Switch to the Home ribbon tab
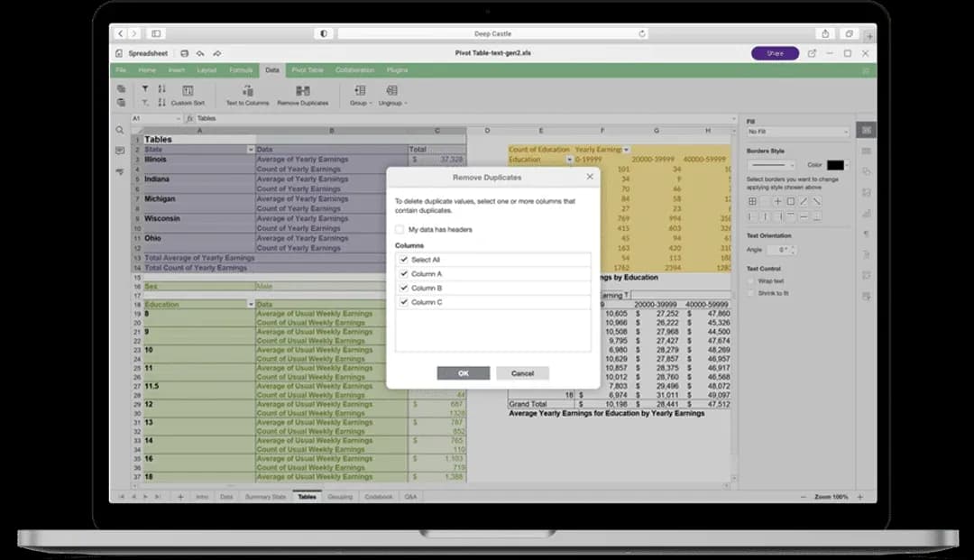This screenshot has height=560, width=974. (x=147, y=70)
